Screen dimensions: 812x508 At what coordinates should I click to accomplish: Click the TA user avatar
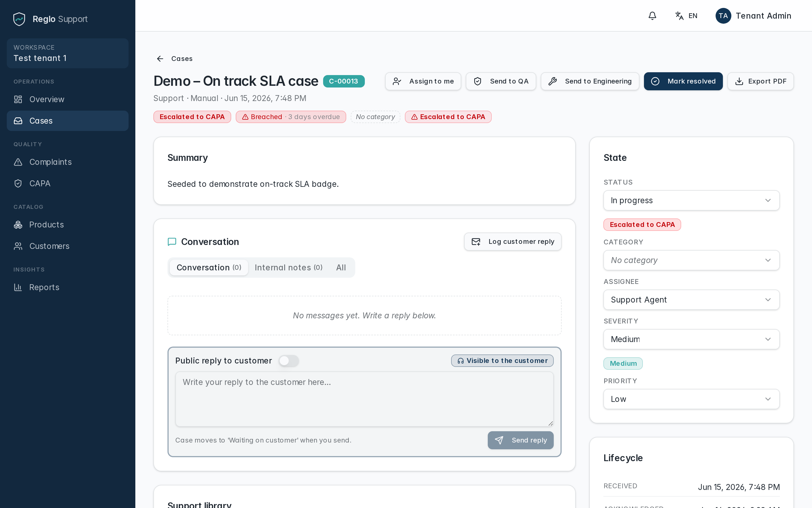click(x=723, y=16)
